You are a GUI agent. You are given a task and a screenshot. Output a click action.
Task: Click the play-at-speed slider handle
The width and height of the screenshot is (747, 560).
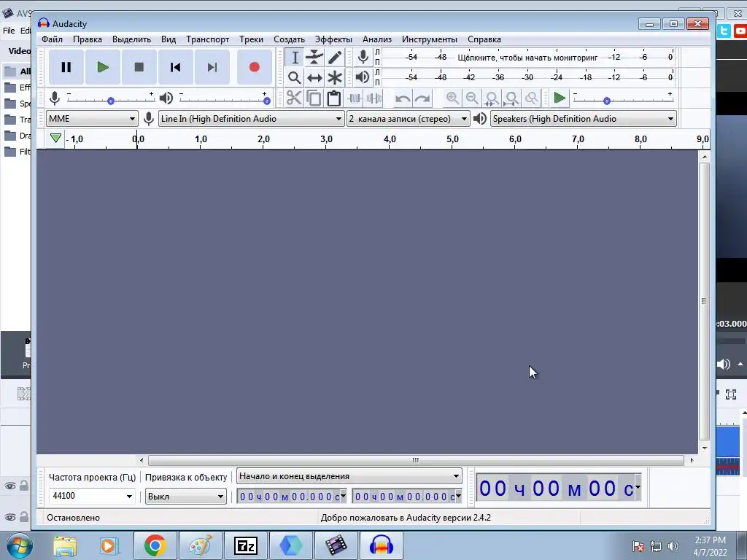(606, 101)
